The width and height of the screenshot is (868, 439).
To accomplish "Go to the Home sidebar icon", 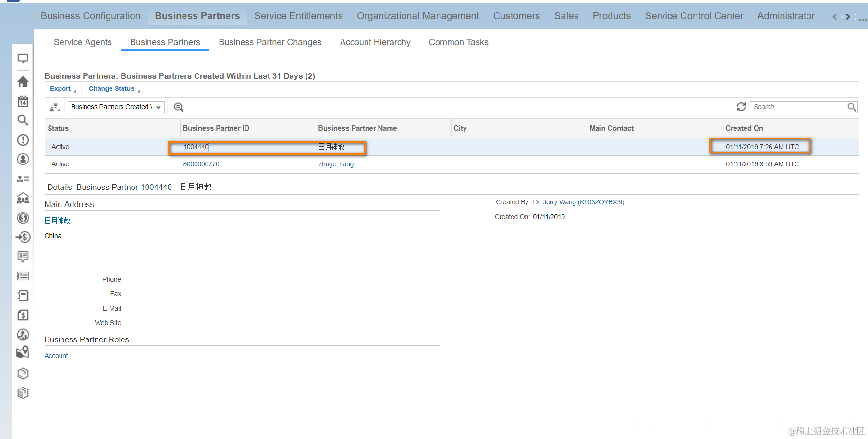I will 23,81.
